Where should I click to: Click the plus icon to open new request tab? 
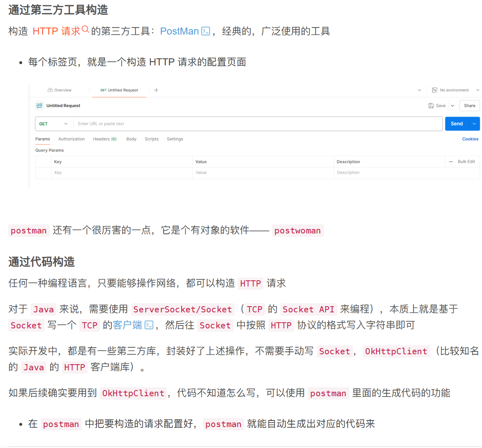(x=156, y=90)
